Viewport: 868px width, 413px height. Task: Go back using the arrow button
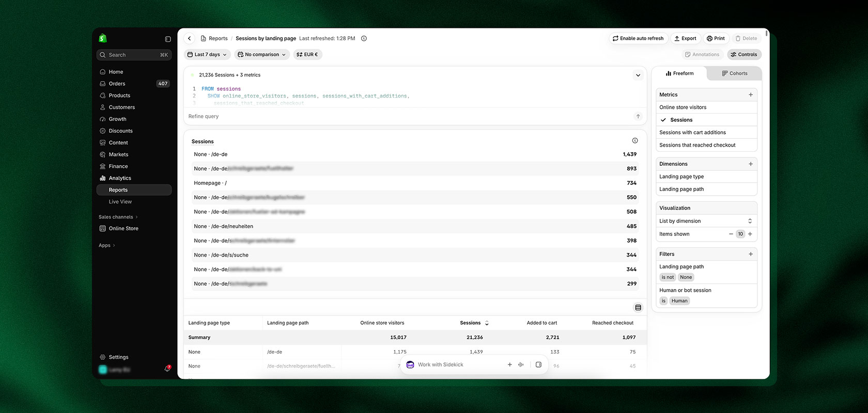coord(190,38)
